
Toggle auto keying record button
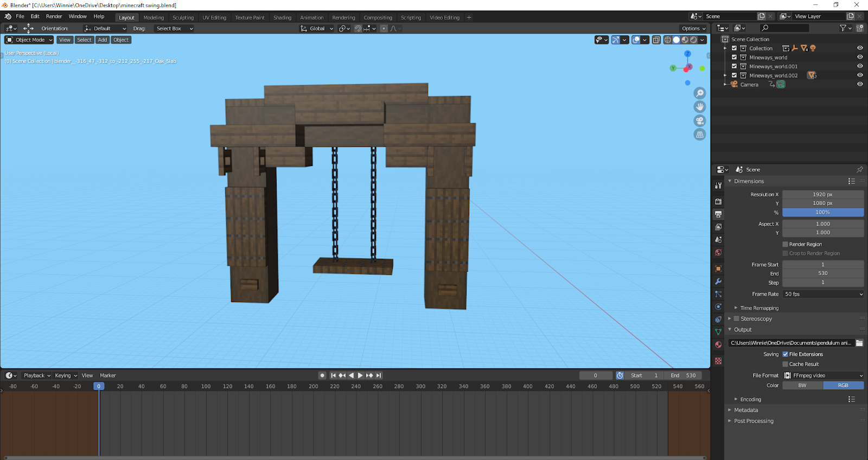pos(322,375)
